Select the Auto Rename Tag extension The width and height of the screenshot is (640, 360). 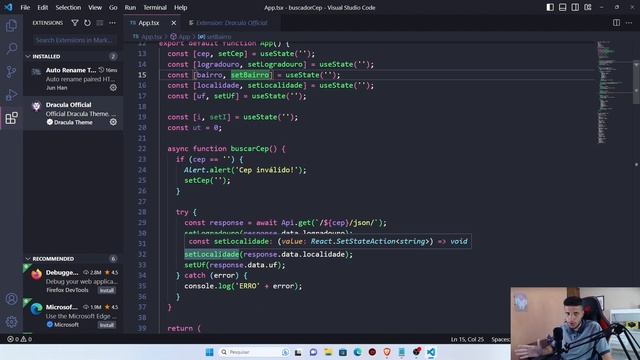pyautogui.click(x=73, y=78)
